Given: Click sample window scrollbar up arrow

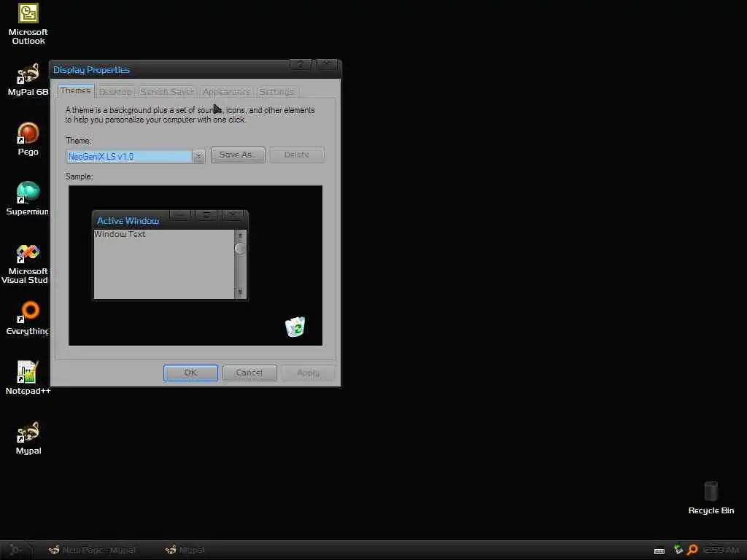Looking at the screenshot, I should pyautogui.click(x=240, y=236).
